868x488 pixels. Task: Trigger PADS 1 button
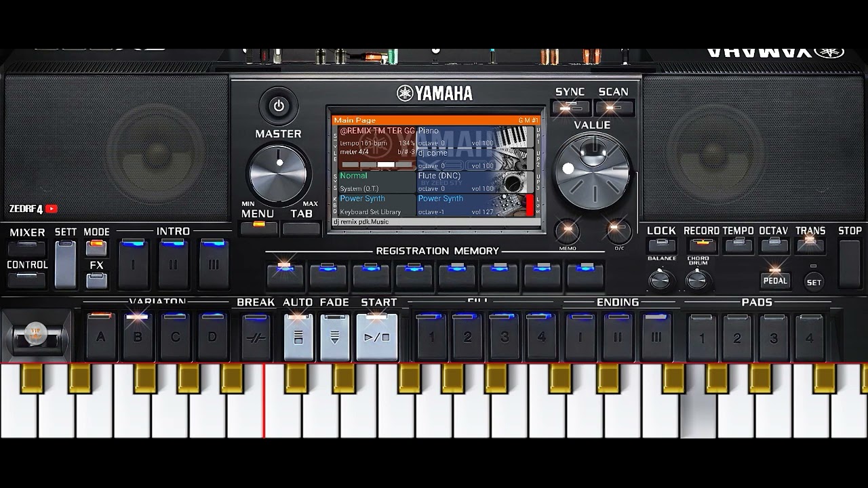pyautogui.click(x=702, y=336)
